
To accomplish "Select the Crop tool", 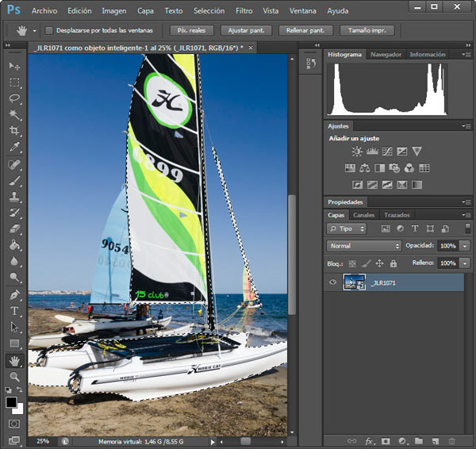I will pos(14,131).
